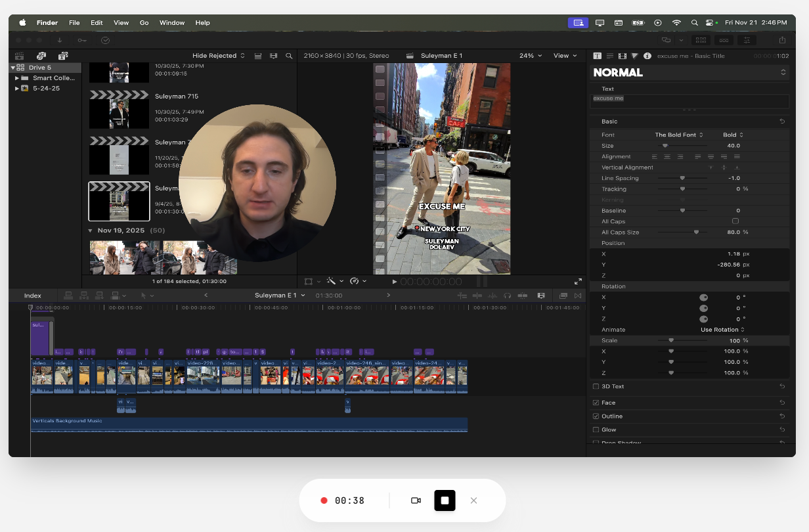Expand the Smart Collections folder

[17, 78]
